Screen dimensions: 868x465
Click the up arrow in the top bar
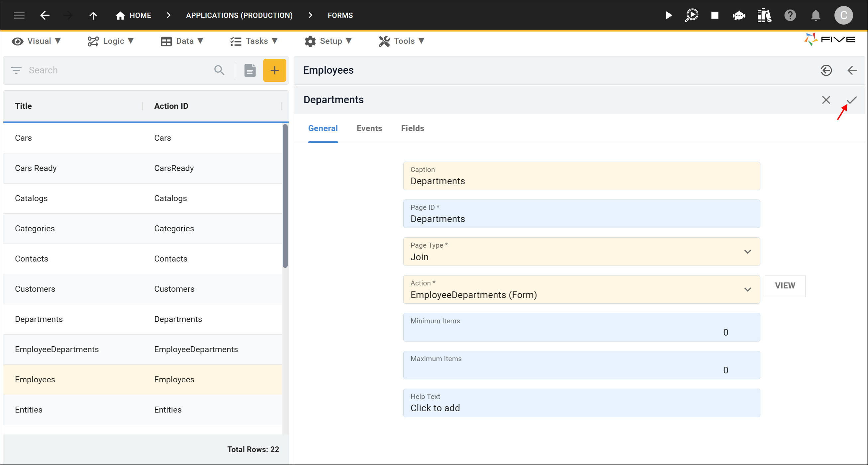pos(93,15)
